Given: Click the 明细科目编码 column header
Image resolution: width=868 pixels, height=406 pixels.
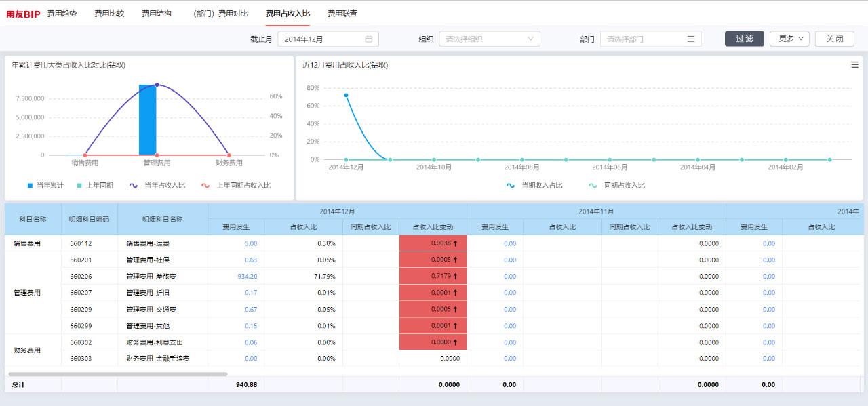Looking at the screenshot, I should coord(90,219).
